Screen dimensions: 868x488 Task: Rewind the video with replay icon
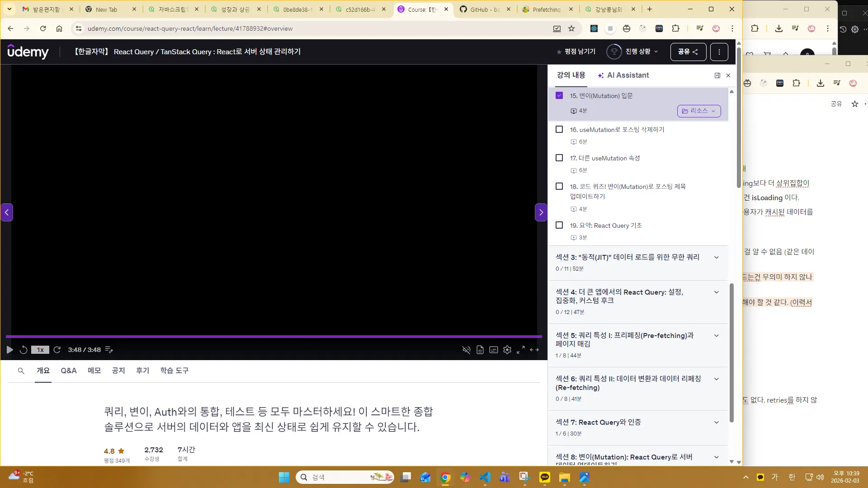23,350
